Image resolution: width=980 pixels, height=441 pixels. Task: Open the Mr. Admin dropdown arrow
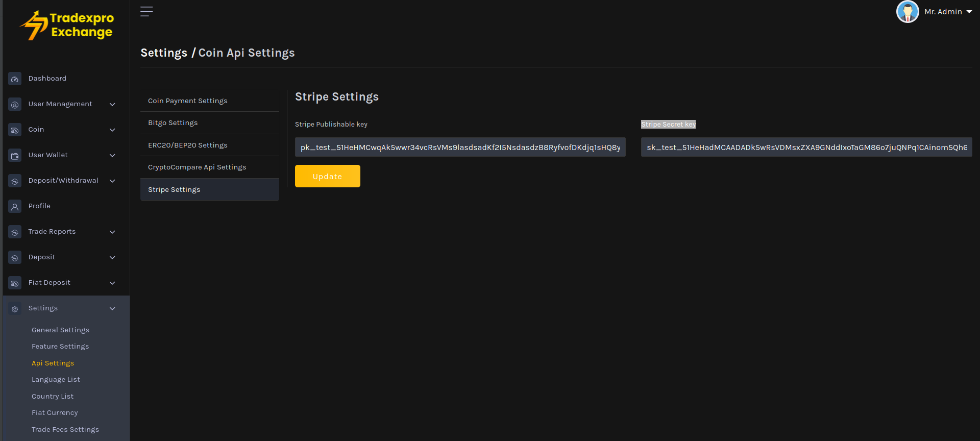pos(969,12)
